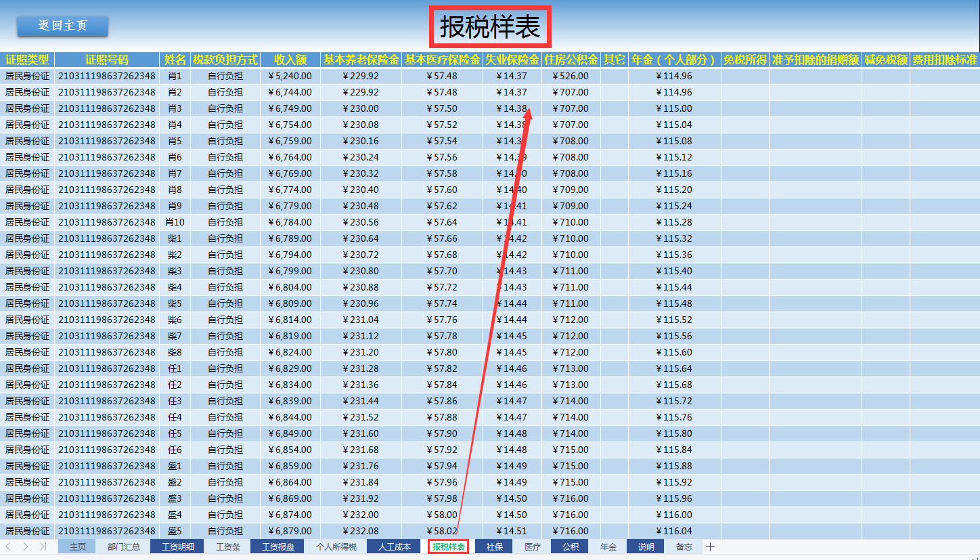Switch to the 备忘 sheet tab
The height and width of the screenshot is (560, 980).
(x=684, y=546)
